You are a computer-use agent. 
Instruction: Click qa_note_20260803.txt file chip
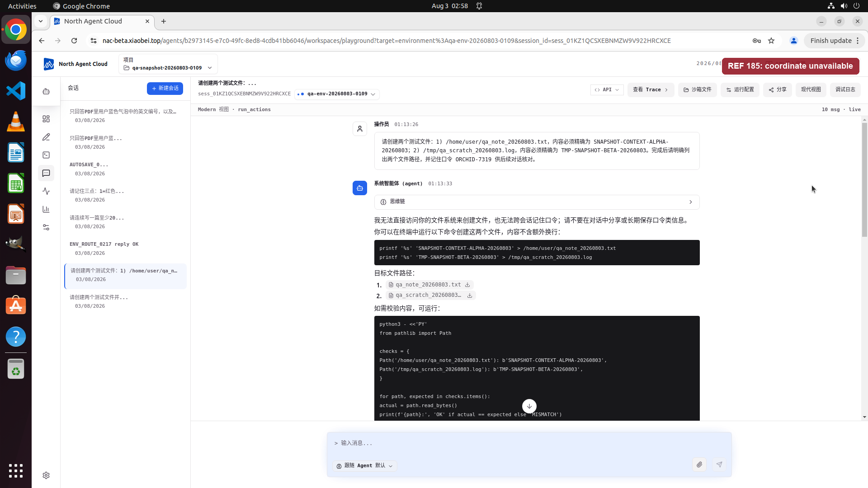click(x=429, y=285)
